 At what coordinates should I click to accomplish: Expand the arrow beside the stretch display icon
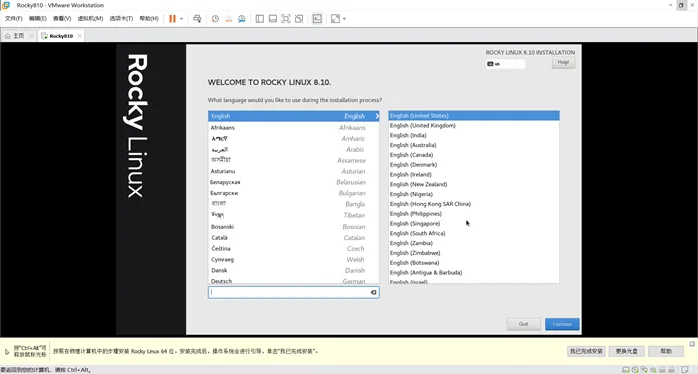pyautogui.click(x=344, y=19)
